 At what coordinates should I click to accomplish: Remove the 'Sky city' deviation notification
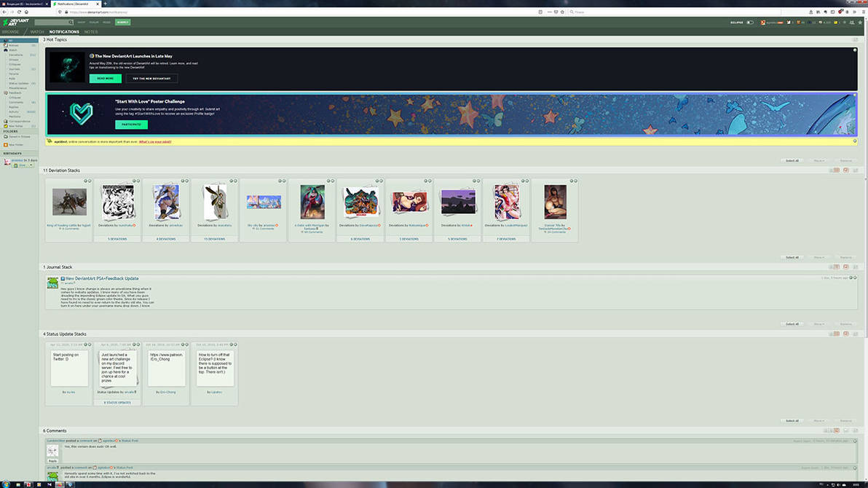coord(284,181)
